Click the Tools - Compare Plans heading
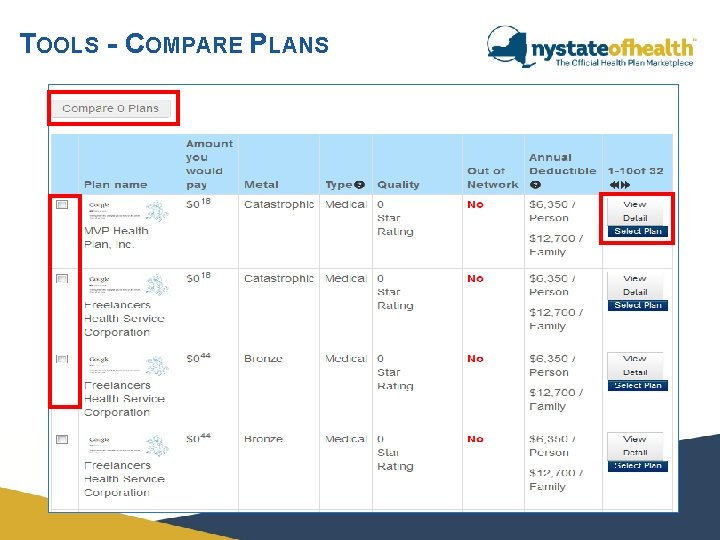Image resolution: width=720 pixels, height=540 pixels. click(x=174, y=44)
